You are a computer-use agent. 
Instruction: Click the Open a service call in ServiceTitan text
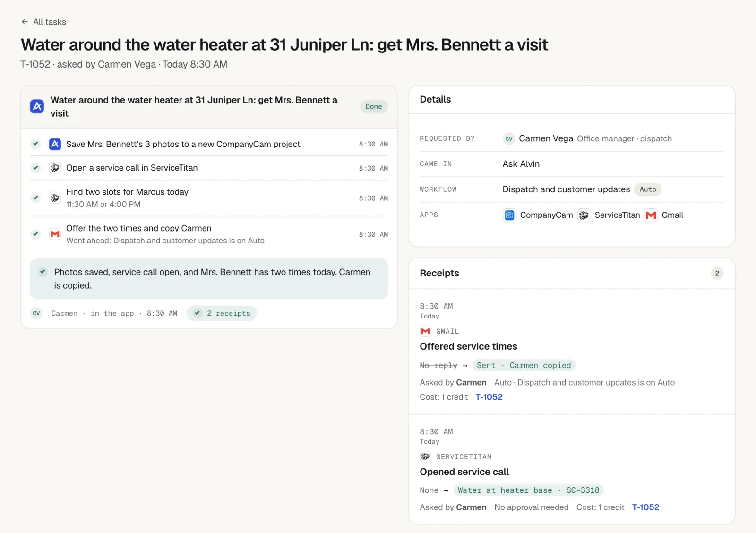pyautogui.click(x=132, y=168)
